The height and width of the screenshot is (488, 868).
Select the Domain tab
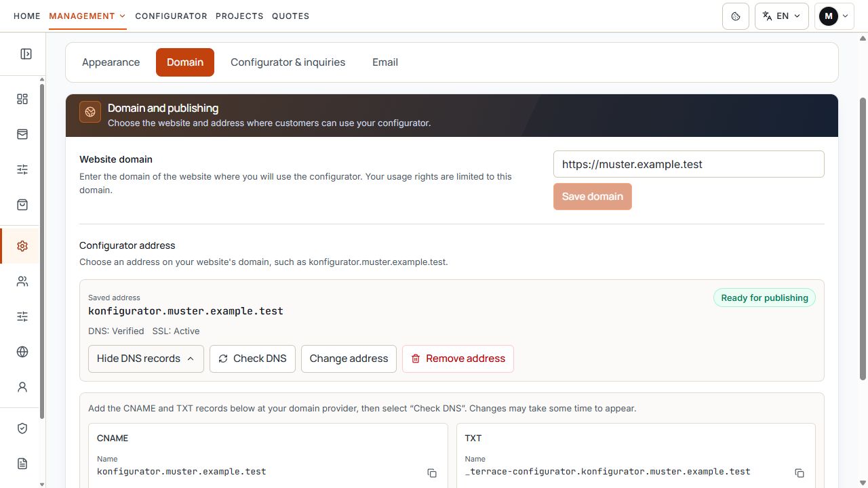[185, 62]
